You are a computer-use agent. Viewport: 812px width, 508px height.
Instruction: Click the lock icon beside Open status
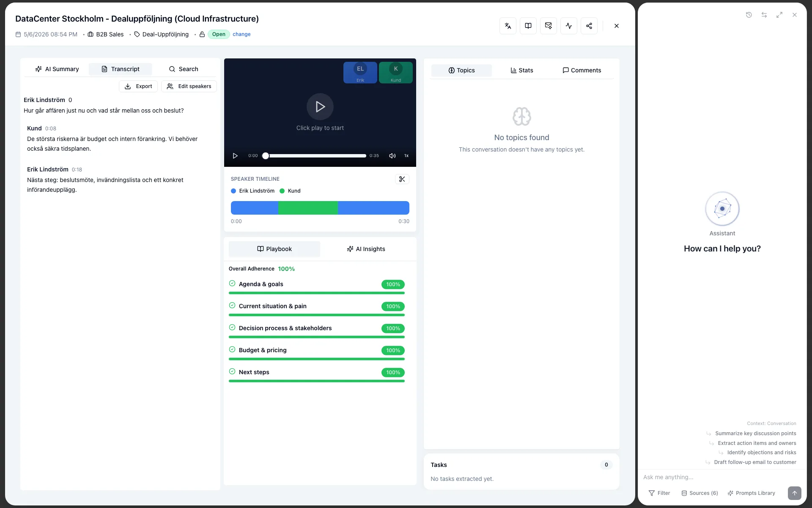point(202,34)
